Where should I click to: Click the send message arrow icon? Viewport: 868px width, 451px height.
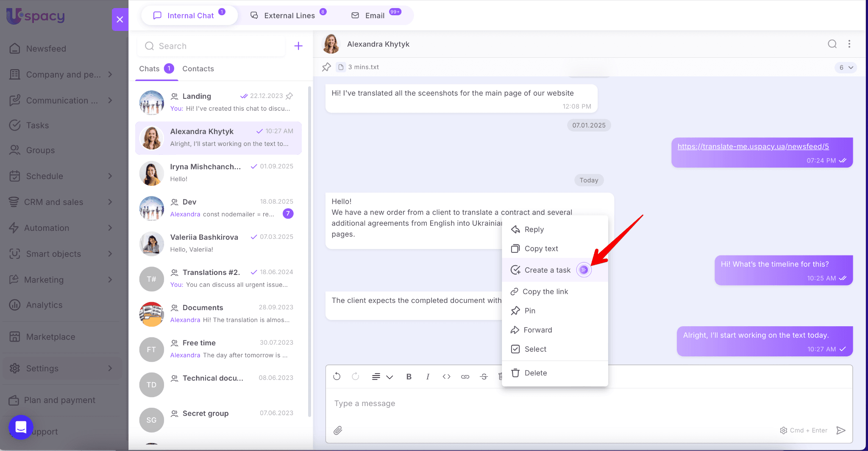841,431
